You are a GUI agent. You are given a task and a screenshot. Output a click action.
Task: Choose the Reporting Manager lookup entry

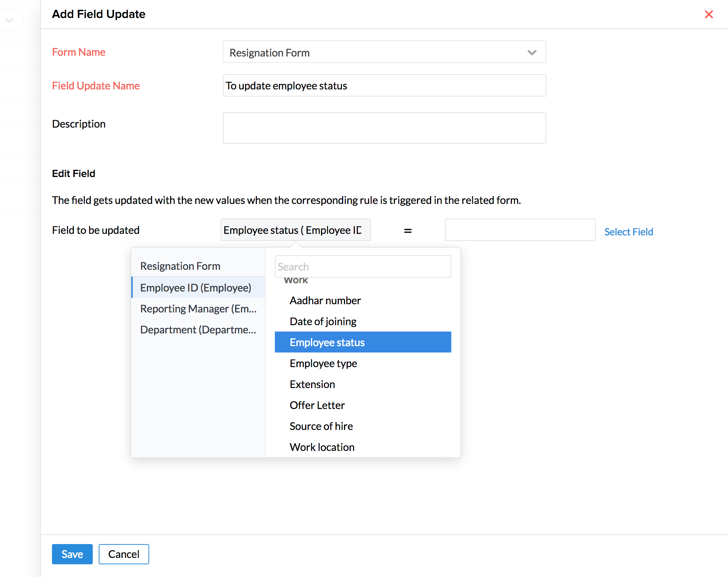(198, 309)
